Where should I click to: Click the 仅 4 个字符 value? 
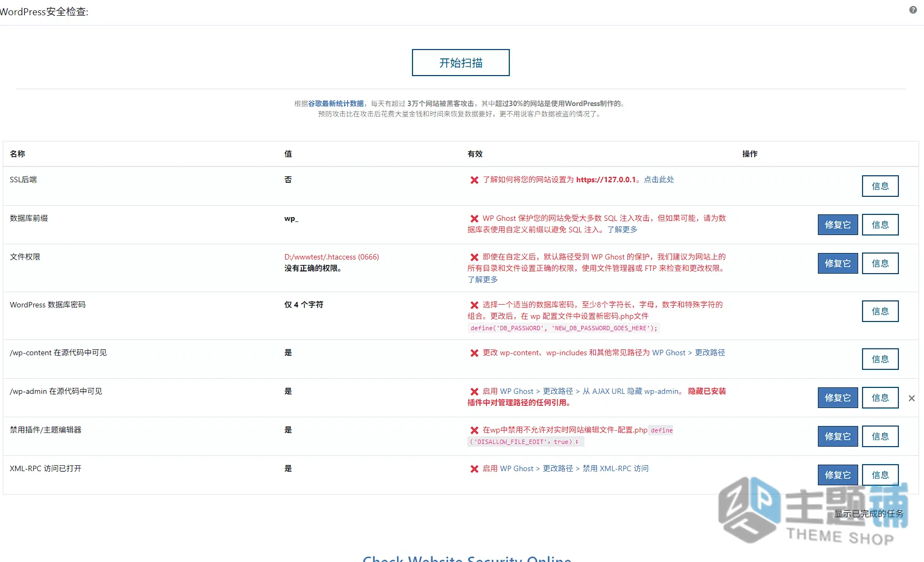pos(304,305)
